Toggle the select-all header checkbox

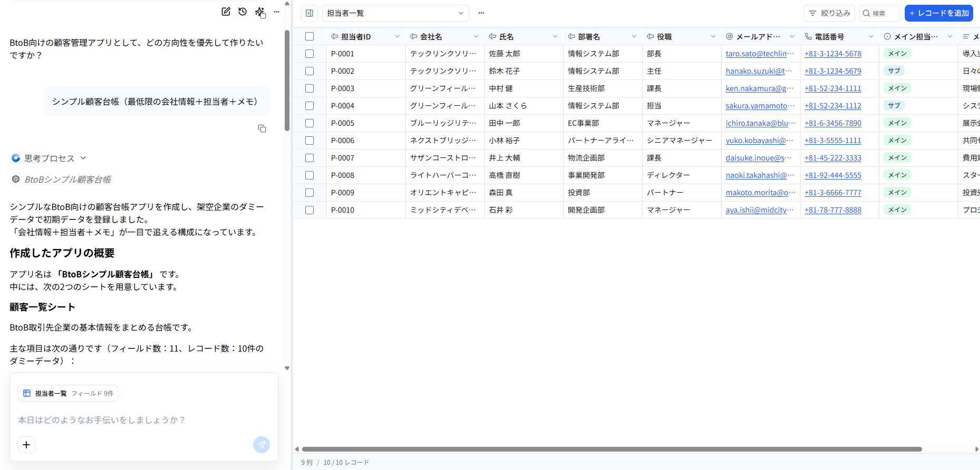tap(309, 36)
